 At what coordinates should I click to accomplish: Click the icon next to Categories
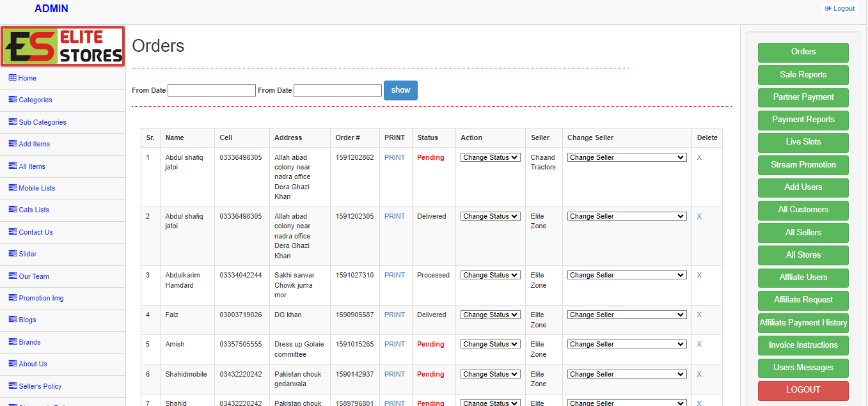coord(13,100)
